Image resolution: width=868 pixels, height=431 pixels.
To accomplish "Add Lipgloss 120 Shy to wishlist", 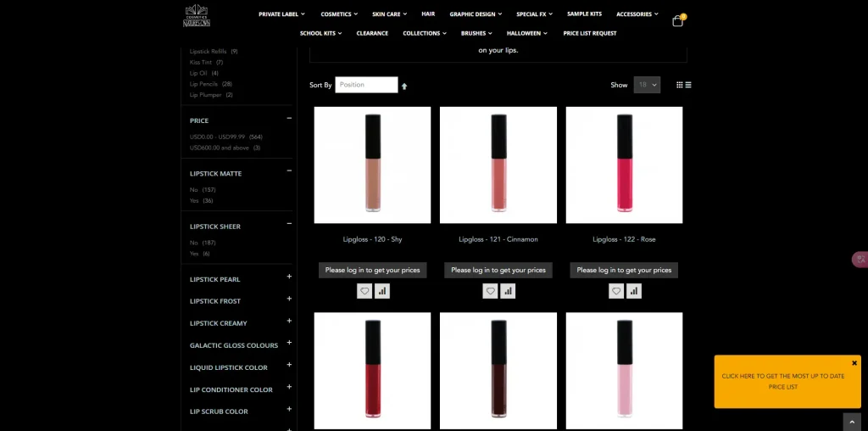I will point(364,291).
